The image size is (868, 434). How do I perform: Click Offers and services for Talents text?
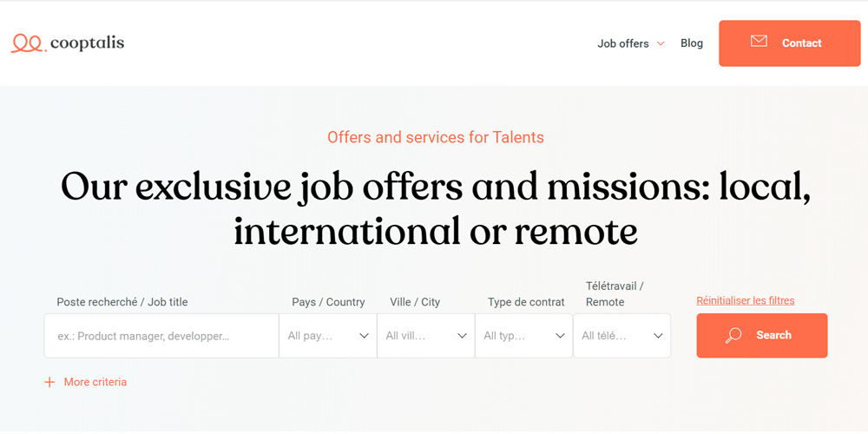tap(436, 137)
